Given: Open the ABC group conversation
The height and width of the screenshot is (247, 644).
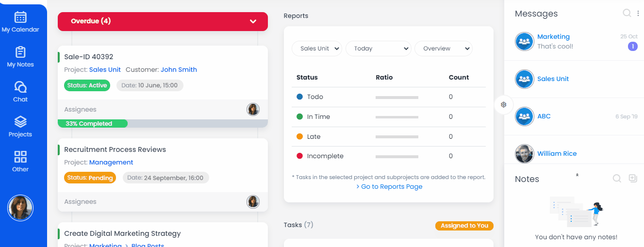Looking at the screenshot, I should click(574, 116).
